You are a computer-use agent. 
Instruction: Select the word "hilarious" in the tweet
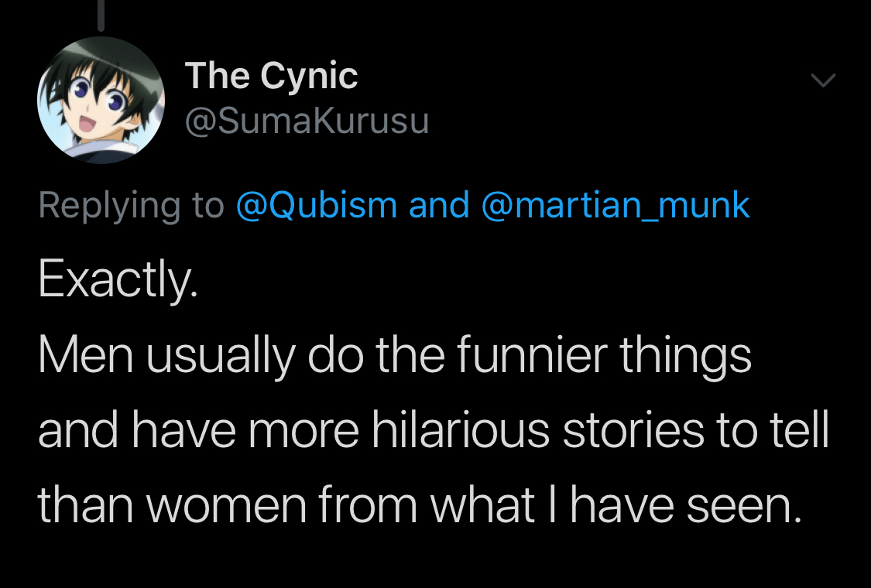[461, 429]
